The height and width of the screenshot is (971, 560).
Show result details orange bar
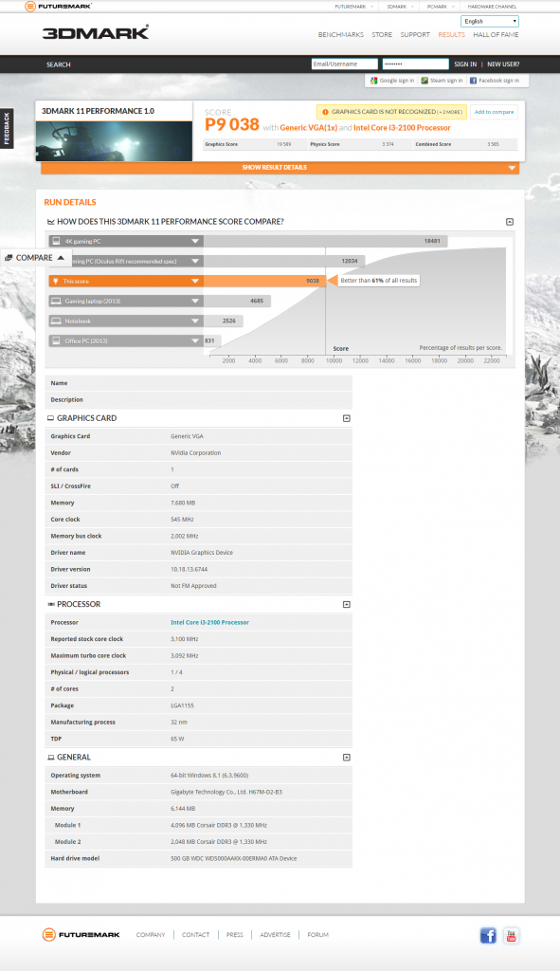click(280, 168)
